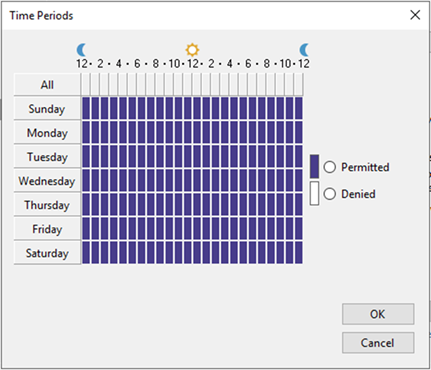Image resolution: width=431 pixels, height=370 pixels.
Task: Click the sun noon icon
Action: point(192,50)
